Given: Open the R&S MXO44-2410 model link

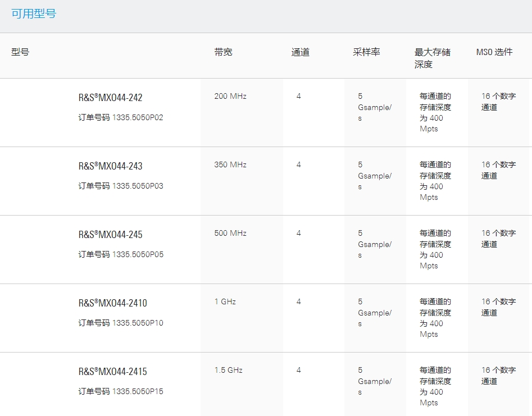Looking at the screenshot, I should coord(113,303).
